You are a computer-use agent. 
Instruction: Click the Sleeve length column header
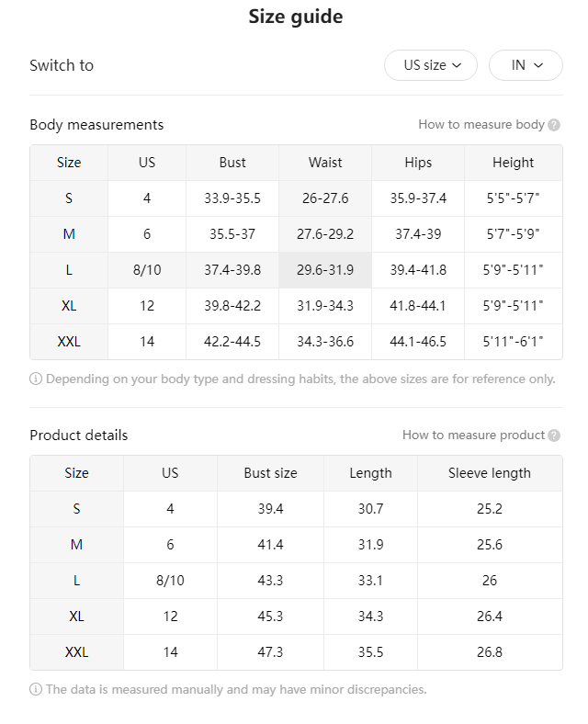[490, 473]
